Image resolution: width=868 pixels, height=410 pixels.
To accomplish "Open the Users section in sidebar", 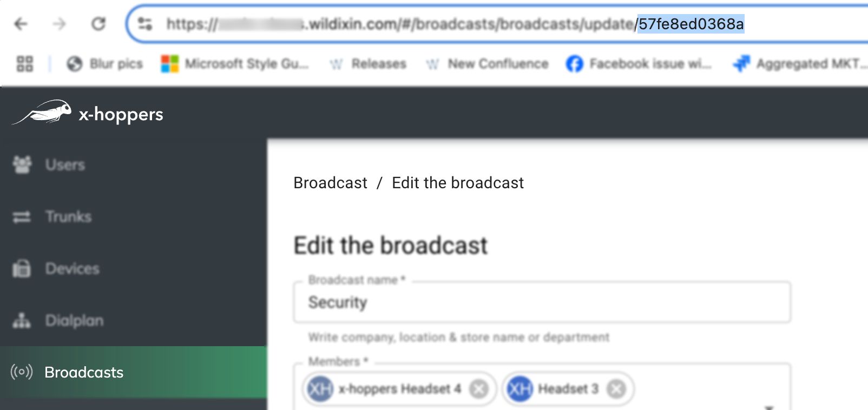I will click(65, 164).
